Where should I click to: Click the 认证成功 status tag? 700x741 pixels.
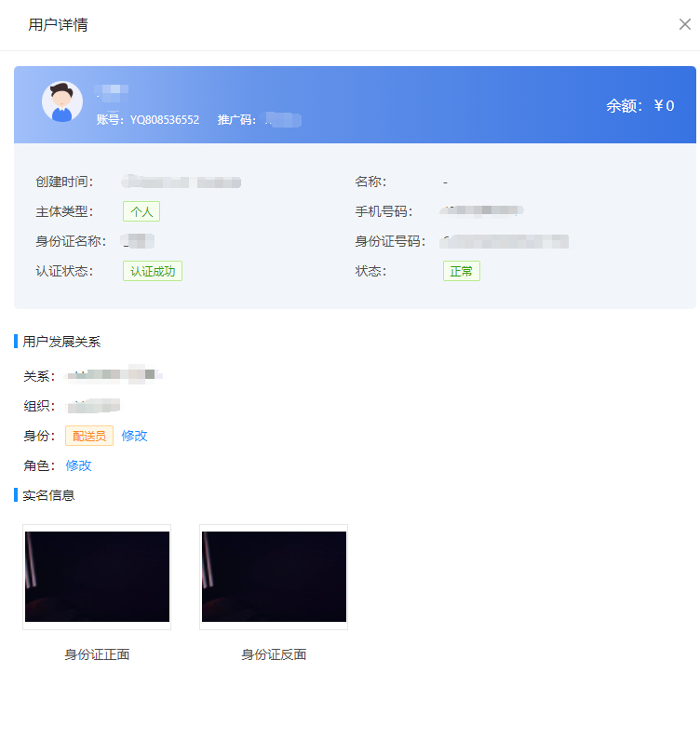pos(153,271)
